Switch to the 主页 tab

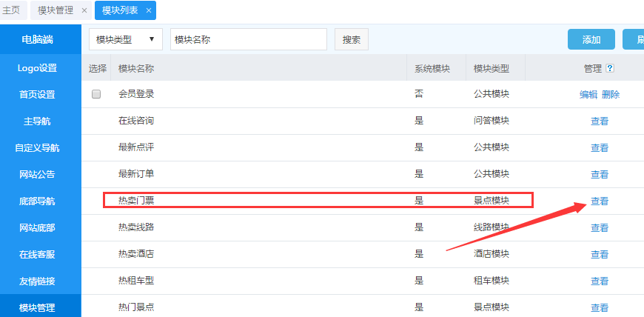12,10
